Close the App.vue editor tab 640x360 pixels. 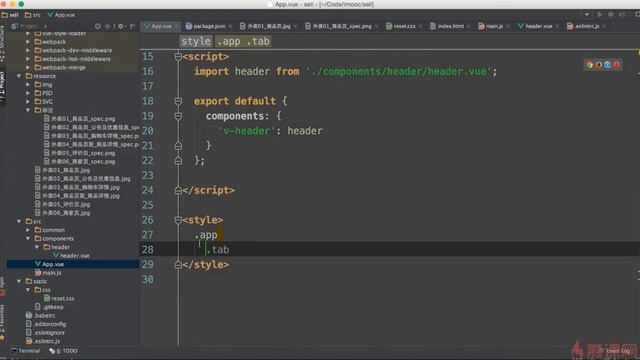click(x=176, y=27)
